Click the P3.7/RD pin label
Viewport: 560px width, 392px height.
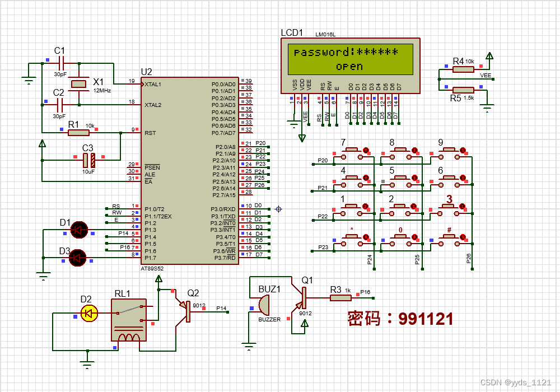pos(225,258)
